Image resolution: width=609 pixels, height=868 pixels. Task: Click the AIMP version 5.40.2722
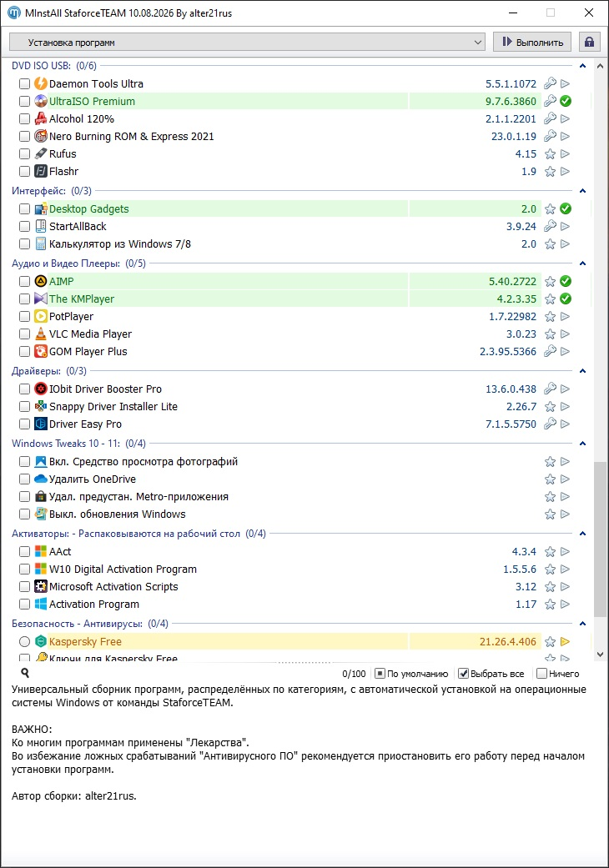[513, 281]
